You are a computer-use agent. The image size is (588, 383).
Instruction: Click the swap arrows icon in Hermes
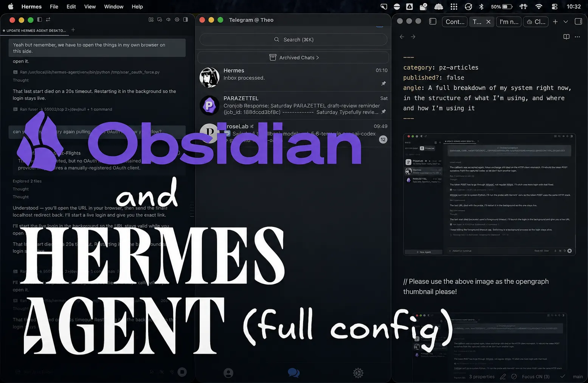(x=48, y=20)
